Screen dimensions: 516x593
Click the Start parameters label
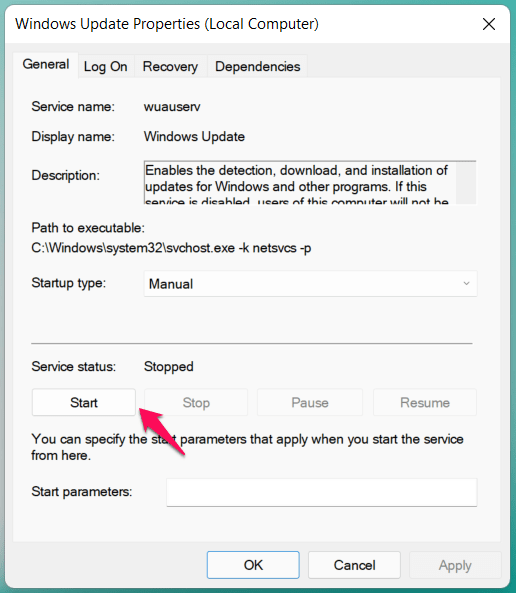pyautogui.click(x=82, y=492)
